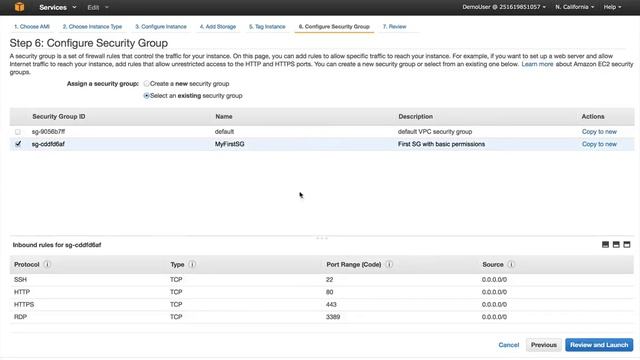Click port value 443
This screenshot has height=360, width=640.
[x=331, y=304]
